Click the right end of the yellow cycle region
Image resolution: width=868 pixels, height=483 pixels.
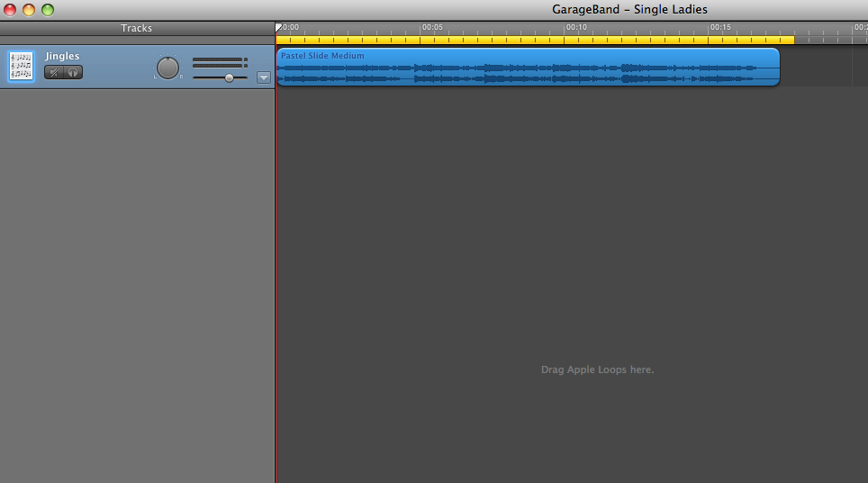point(792,40)
